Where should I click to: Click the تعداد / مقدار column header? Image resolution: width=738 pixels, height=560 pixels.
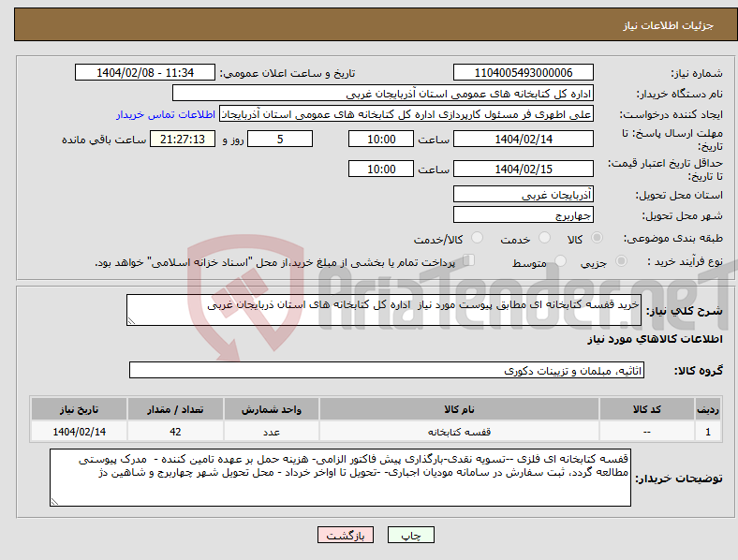tap(175, 409)
